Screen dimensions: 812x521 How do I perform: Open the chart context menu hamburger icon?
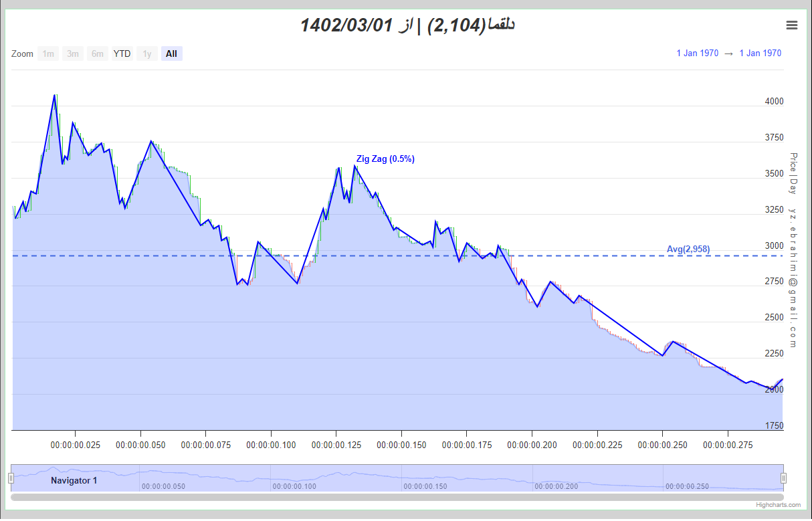[x=792, y=25]
